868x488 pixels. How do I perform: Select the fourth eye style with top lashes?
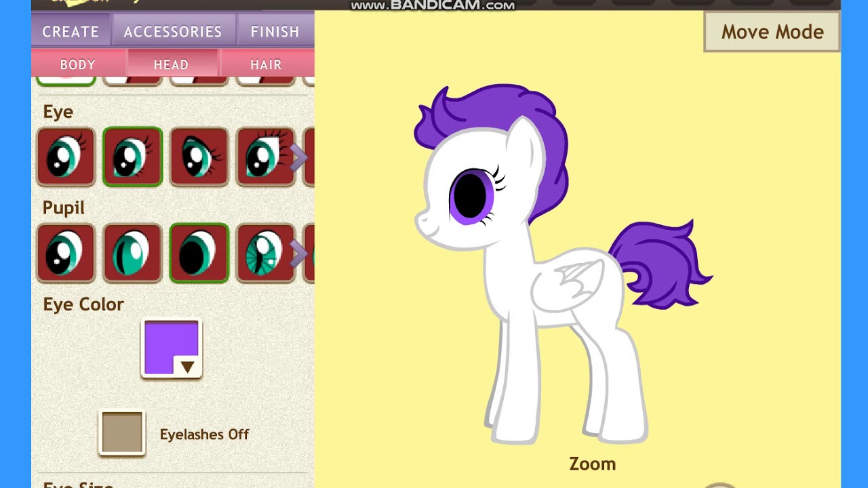click(x=265, y=157)
